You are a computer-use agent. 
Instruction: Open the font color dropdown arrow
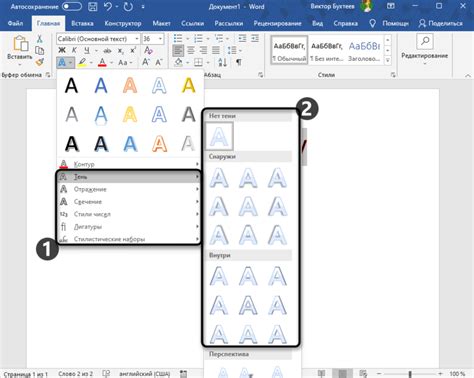111,62
